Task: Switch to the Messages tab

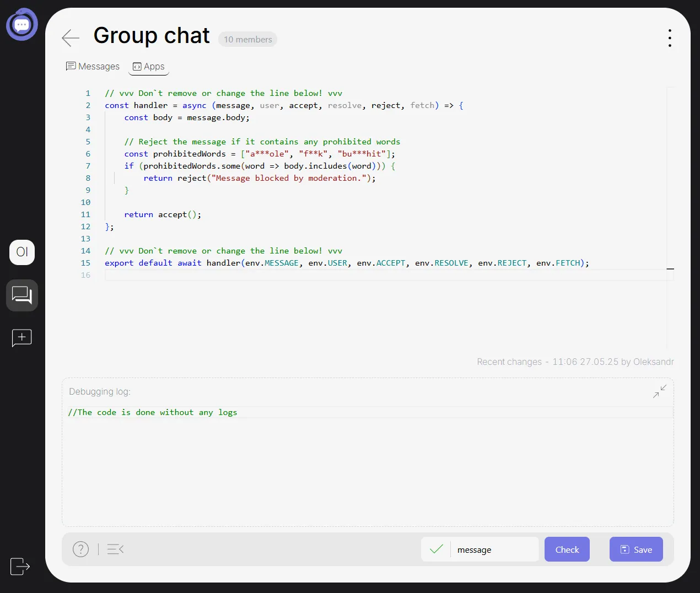Action: [x=93, y=66]
